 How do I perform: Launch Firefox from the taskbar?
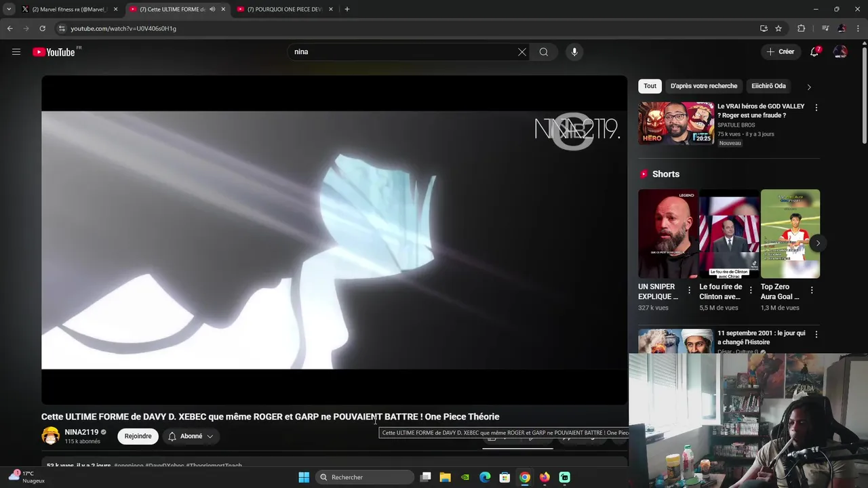[x=545, y=477]
